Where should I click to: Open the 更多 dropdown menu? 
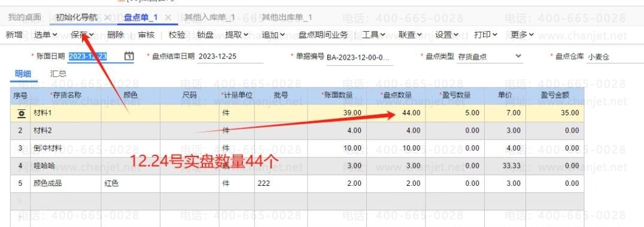(522, 35)
